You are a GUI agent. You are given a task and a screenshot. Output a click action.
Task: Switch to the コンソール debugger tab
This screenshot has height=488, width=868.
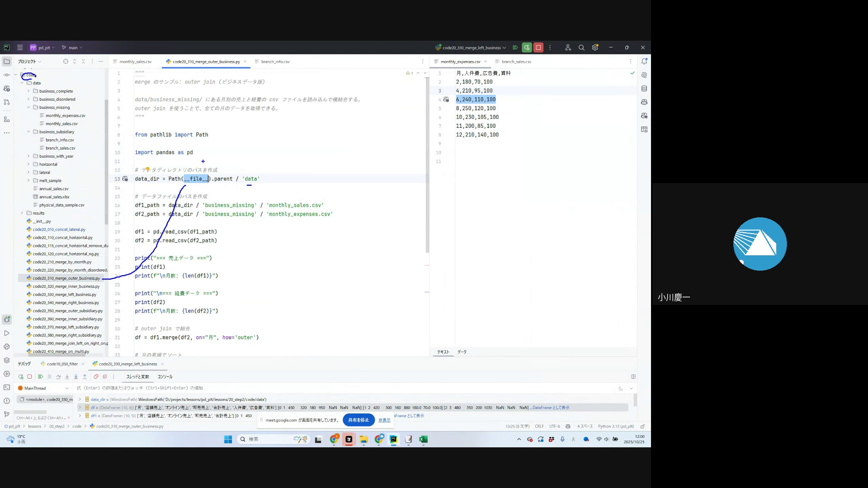pos(165,376)
